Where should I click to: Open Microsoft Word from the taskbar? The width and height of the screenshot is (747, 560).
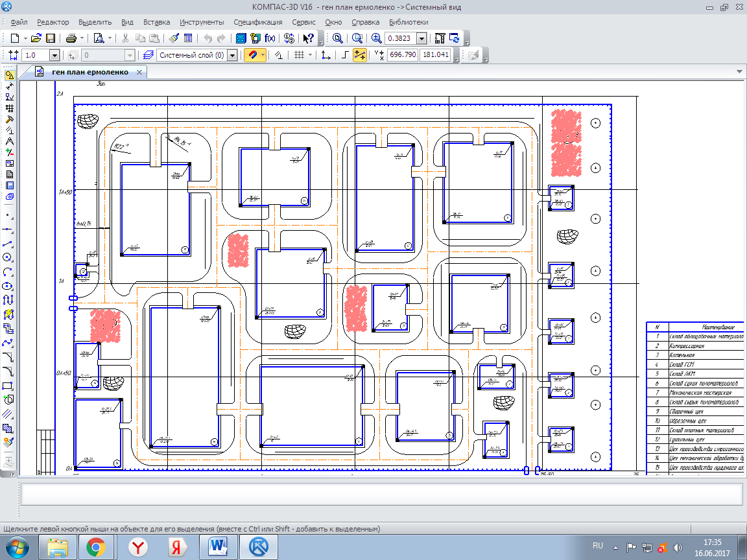218,547
